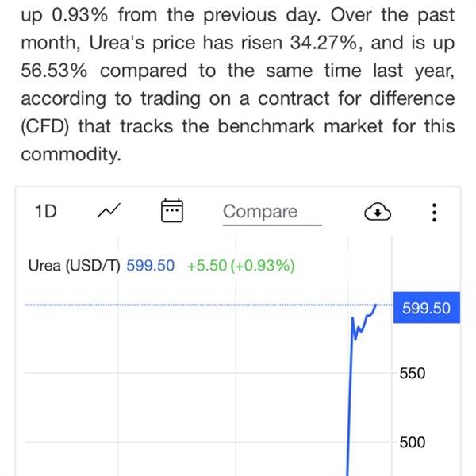Open the calendar date range icon
Screen dimensions: 476x476
click(172, 211)
